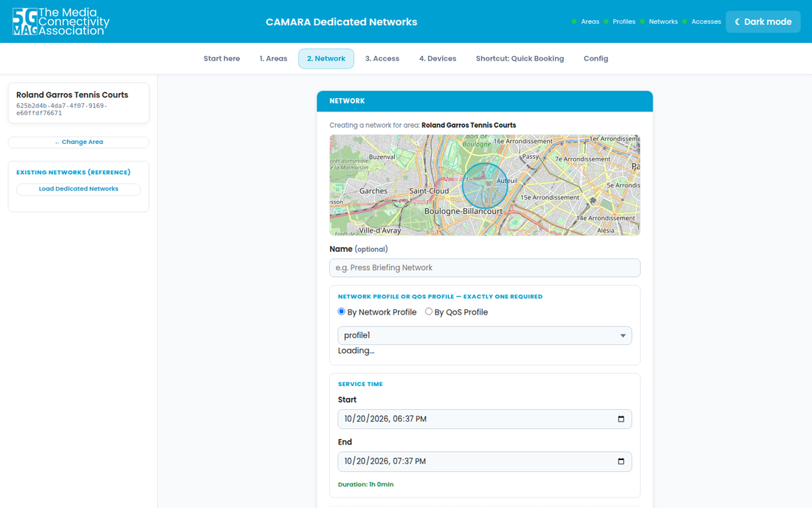This screenshot has height=508, width=812.
Task: Click the CAMARA Dedicated Networks title
Action: (341, 21)
